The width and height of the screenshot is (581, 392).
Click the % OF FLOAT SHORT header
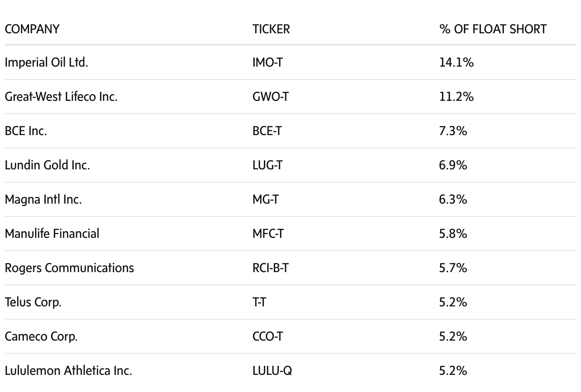[493, 29]
